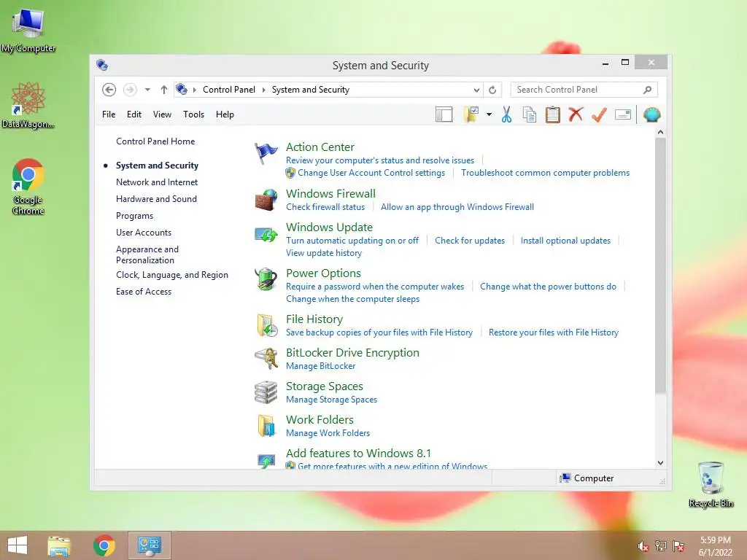Go back with the Back arrow
The height and width of the screenshot is (560, 747).
[109, 90]
